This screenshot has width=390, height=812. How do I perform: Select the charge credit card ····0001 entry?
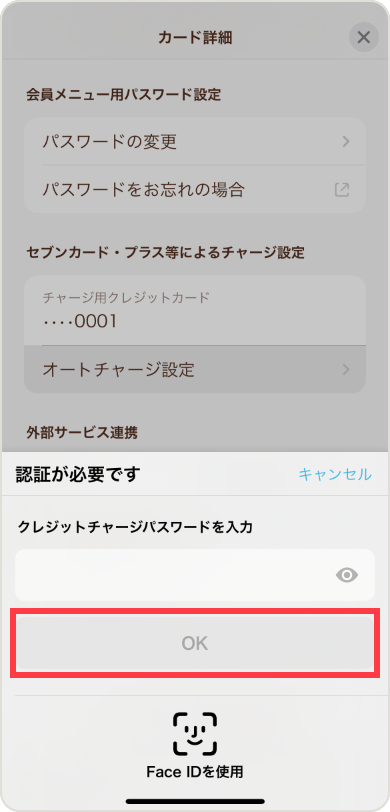point(195,311)
